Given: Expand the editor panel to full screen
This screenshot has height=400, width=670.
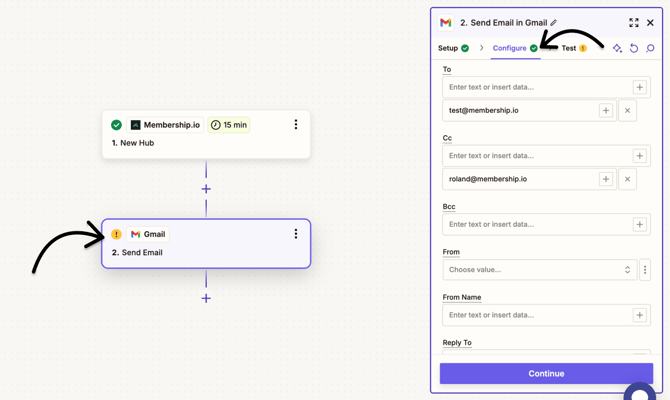Looking at the screenshot, I should click(634, 23).
